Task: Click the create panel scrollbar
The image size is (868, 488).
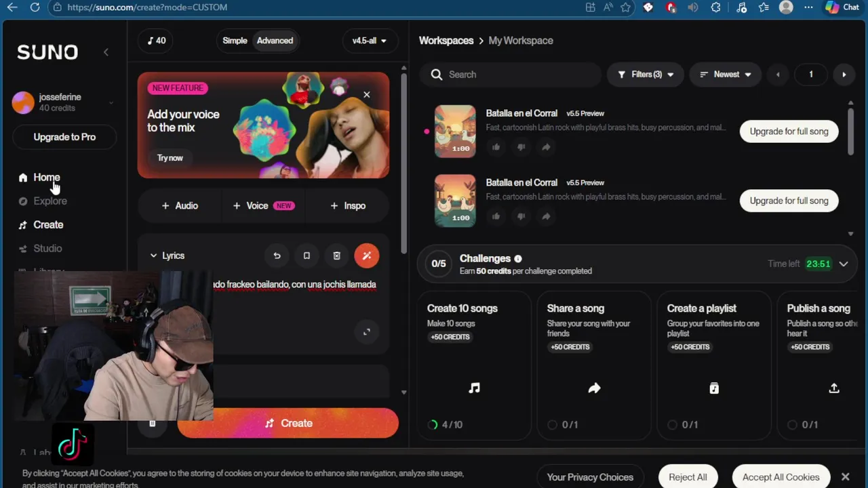Action: tap(404, 163)
